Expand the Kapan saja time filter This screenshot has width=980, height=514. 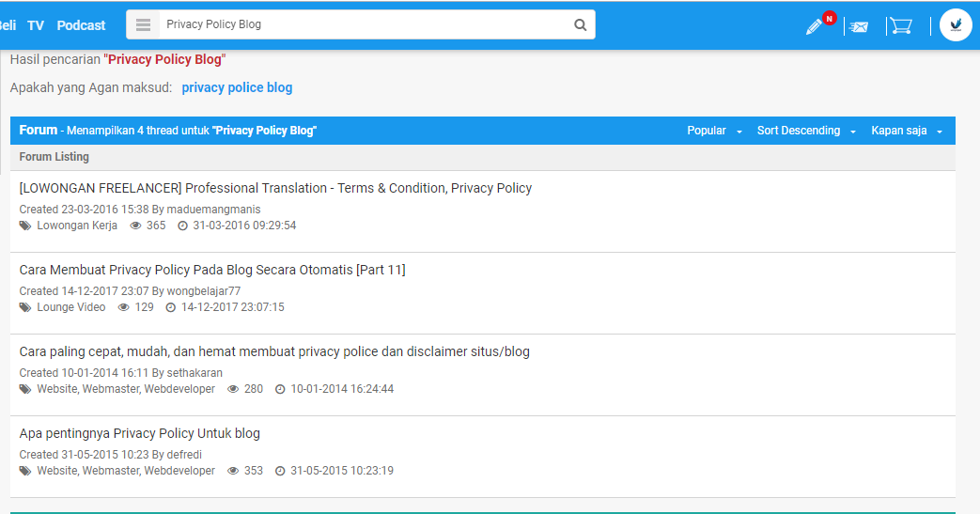coord(907,131)
